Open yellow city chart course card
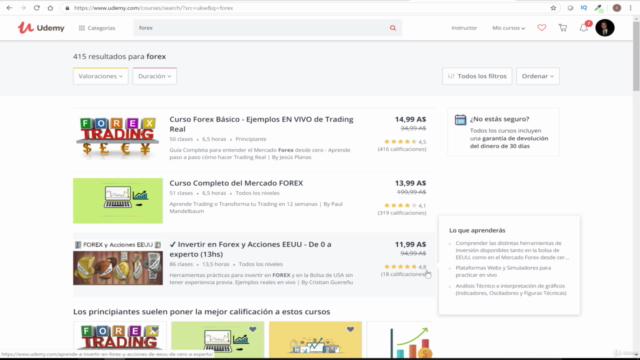 (315, 340)
